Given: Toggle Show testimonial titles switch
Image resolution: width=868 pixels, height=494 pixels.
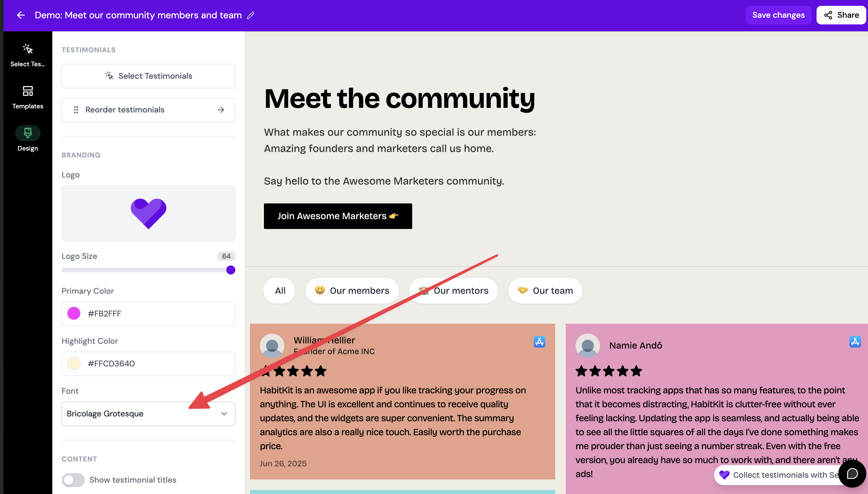Looking at the screenshot, I should pyautogui.click(x=73, y=480).
